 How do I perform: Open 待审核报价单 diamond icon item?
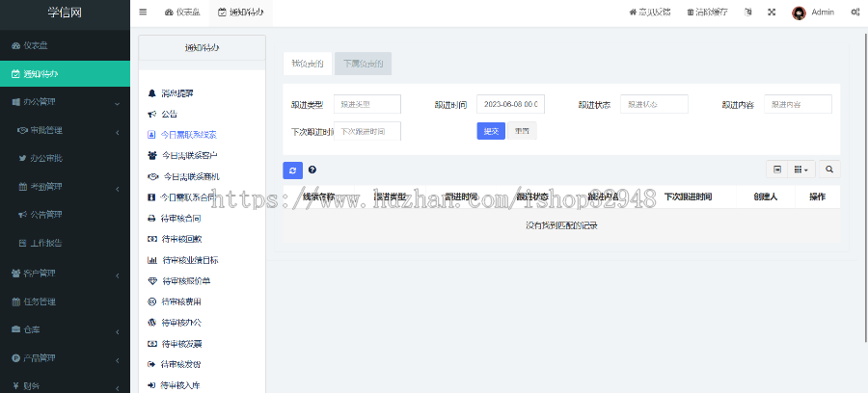pyautogui.click(x=178, y=281)
